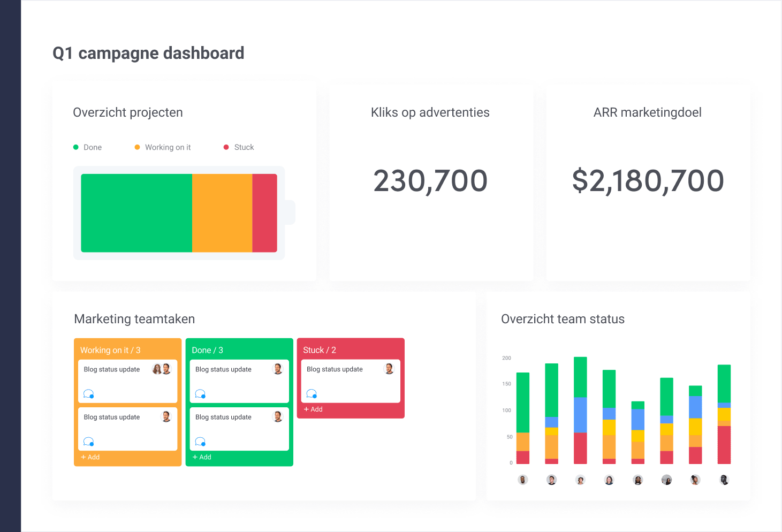Click Marketing teamtaken widget title
Viewport: 782px width, 532px height.
click(134, 319)
